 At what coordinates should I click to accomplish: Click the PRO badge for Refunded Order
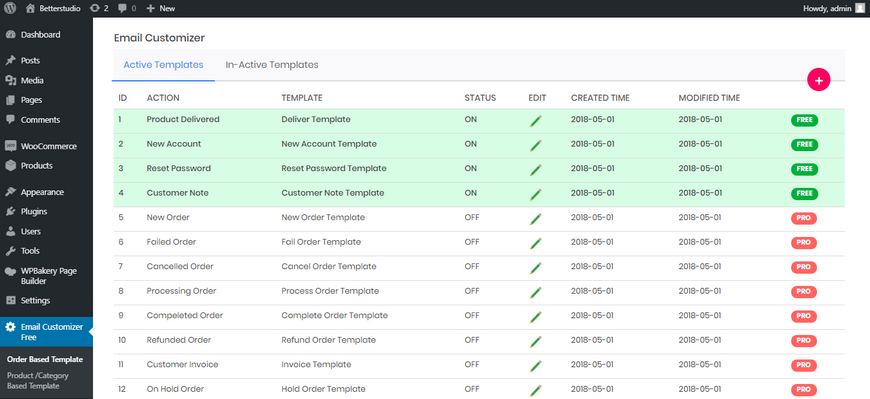[x=804, y=341]
